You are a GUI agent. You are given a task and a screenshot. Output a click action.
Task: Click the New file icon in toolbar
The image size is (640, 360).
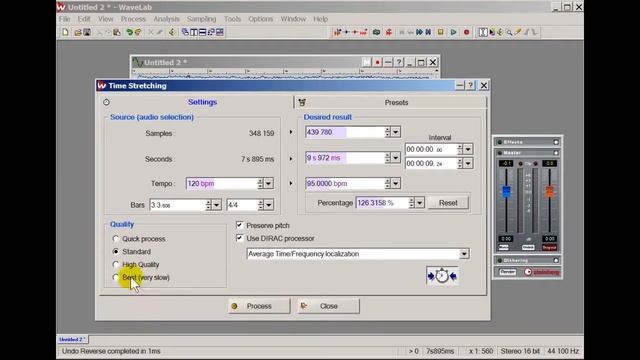pyautogui.click(x=65, y=32)
